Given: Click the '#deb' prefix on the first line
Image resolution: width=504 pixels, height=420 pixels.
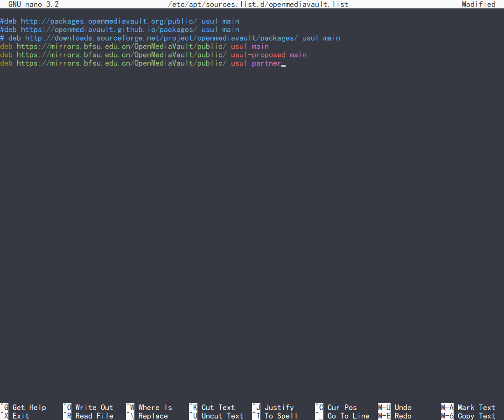Looking at the screenshot, I should coord(8,21).
